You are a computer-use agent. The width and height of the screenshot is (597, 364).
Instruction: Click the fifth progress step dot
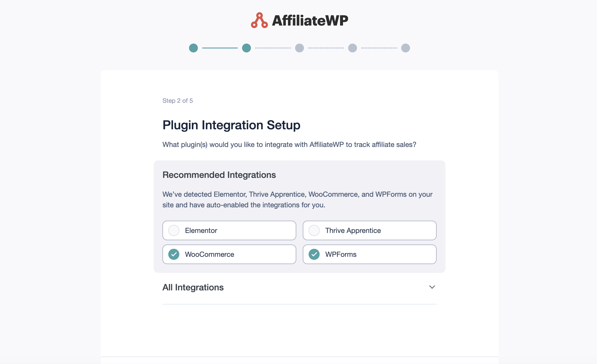[x=405, y=48]
